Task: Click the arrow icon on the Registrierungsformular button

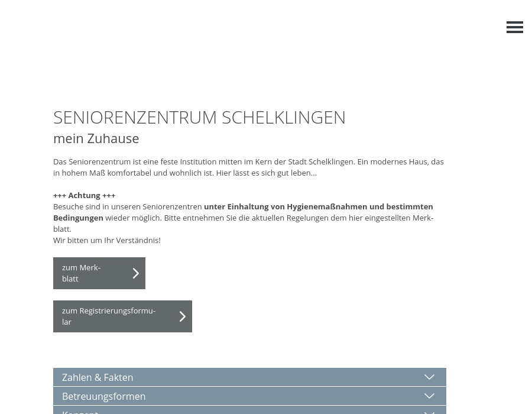Action: click(x=182, y=316)
